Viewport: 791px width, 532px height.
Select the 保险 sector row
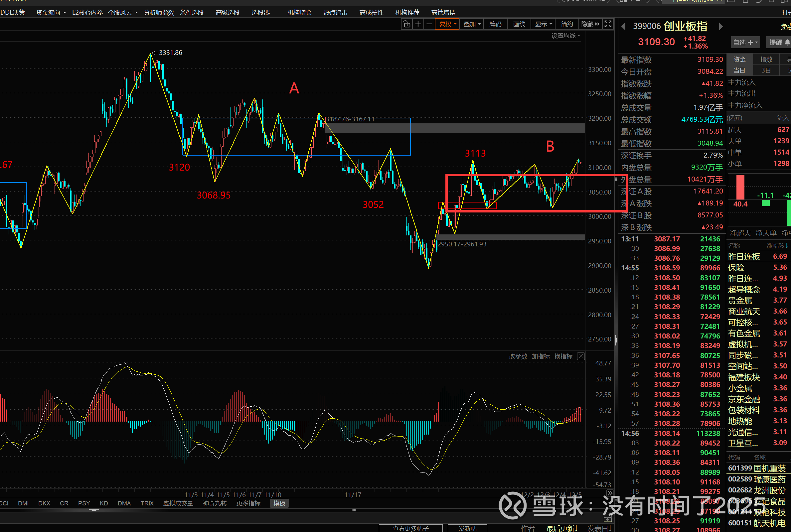(757, 267)
